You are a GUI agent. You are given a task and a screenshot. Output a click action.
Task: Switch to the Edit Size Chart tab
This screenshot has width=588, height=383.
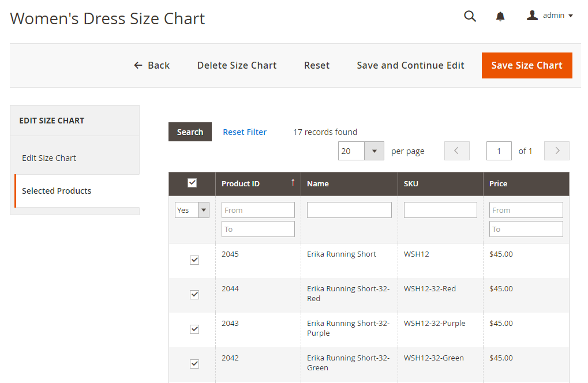[49, 158]
